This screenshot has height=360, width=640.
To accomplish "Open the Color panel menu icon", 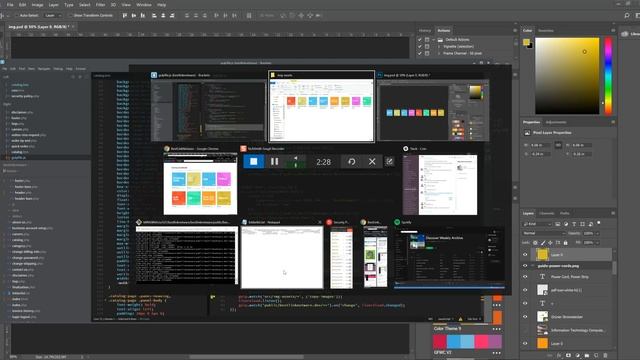I will [613, 31].
